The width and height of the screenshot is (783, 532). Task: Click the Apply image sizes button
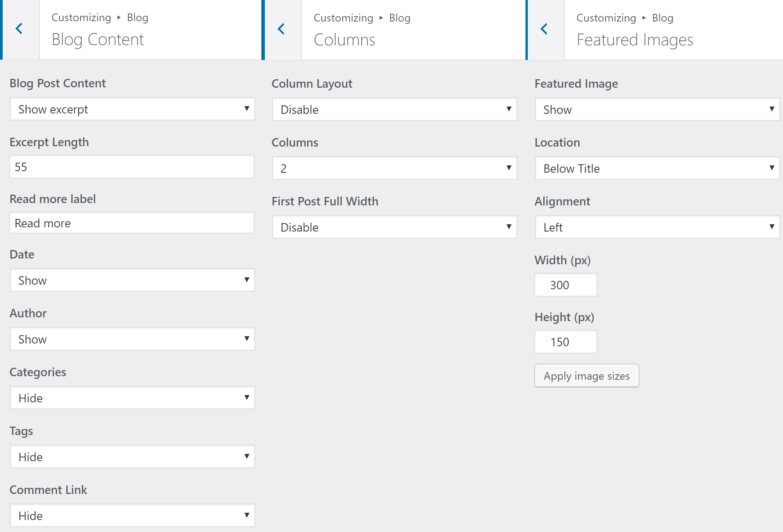[x=586, y=375]
